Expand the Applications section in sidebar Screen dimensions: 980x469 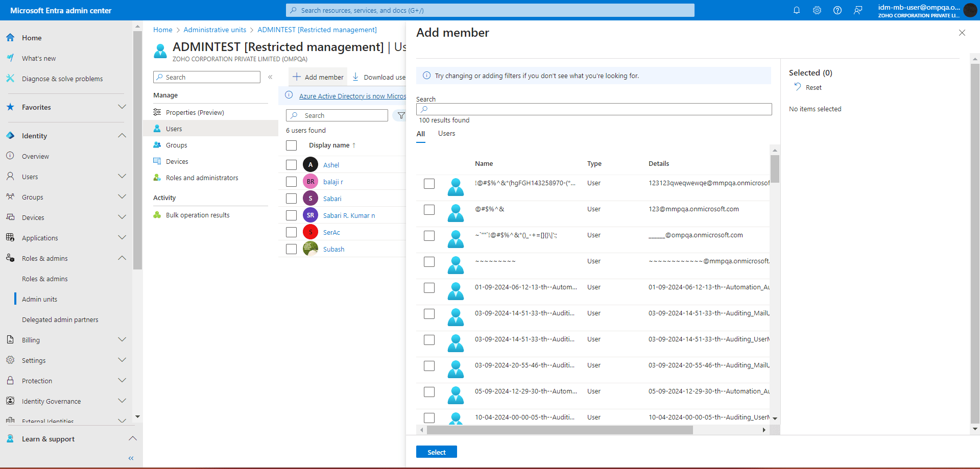[122, 238]
